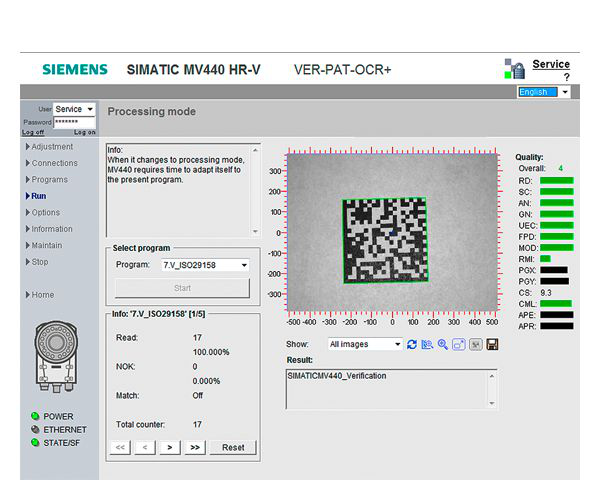Click the grayed-out fit image icon
Image resolution: width=600 pixels, height=500 pixels.
pyautogui.click(x=476, y=344)
